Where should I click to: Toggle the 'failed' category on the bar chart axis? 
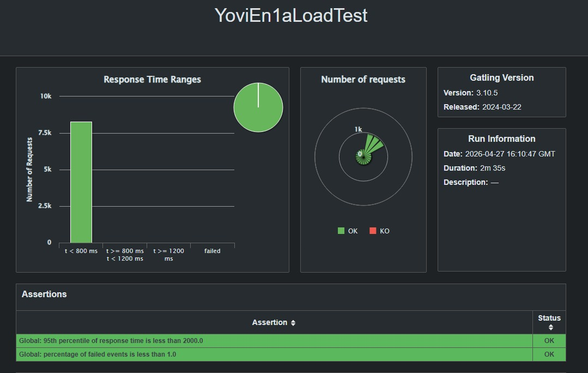[212, 251]
